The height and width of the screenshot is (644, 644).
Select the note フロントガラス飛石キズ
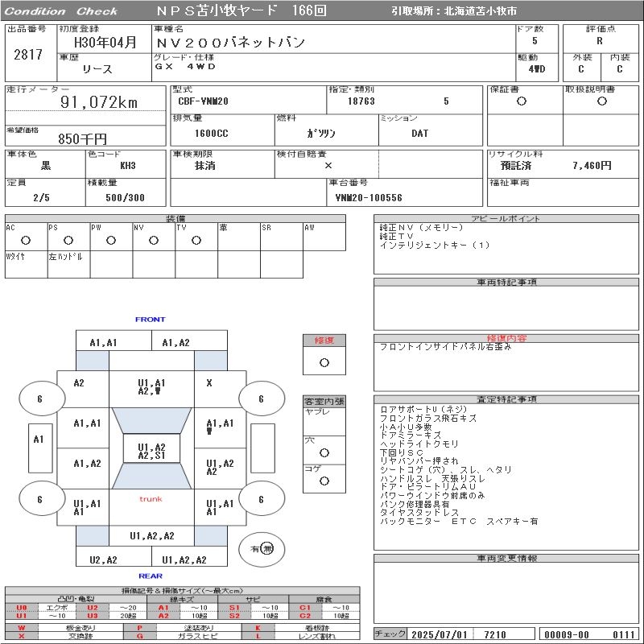(428, 418)
